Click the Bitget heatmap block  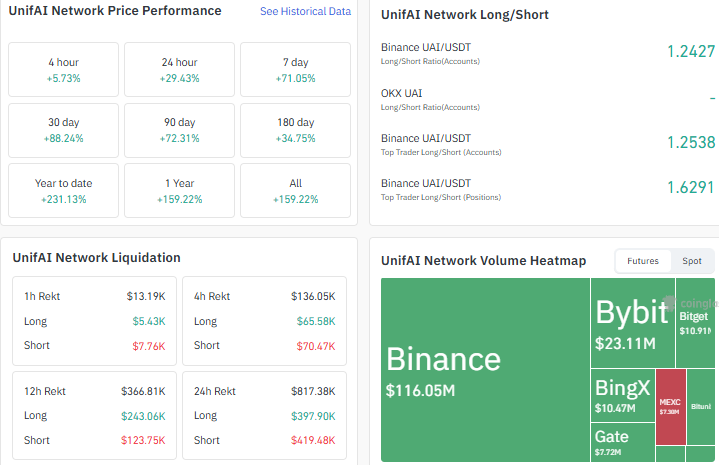coord(695,323)
